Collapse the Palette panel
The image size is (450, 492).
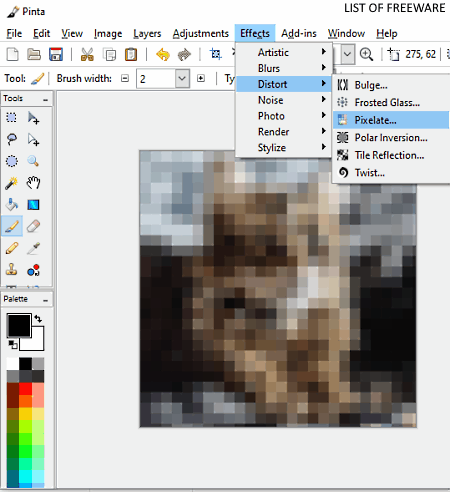[x=45, y=300]
